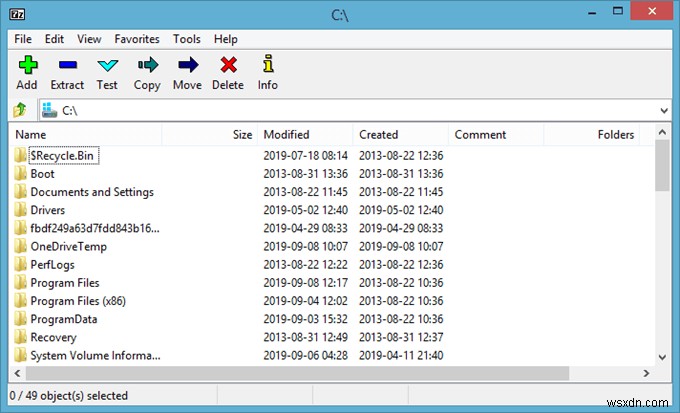Select the Boot folder icon
680x413 pixels.
click(x=20, y=174)
